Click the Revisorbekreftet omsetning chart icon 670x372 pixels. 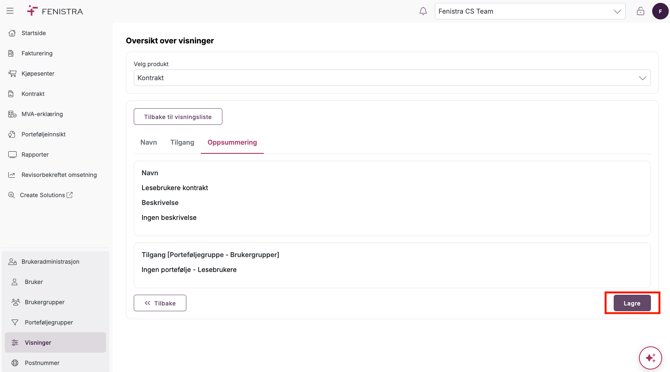(x=12, y=175)
